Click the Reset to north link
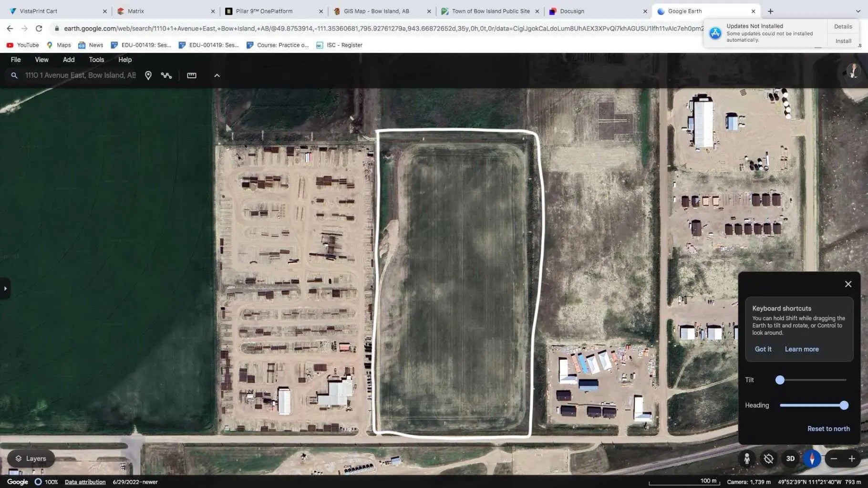 pyautogui.click(x=828, y=429)
